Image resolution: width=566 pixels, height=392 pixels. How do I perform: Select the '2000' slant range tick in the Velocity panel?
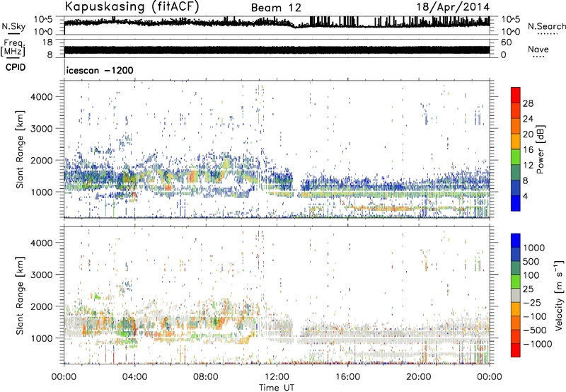coord(42,306)
